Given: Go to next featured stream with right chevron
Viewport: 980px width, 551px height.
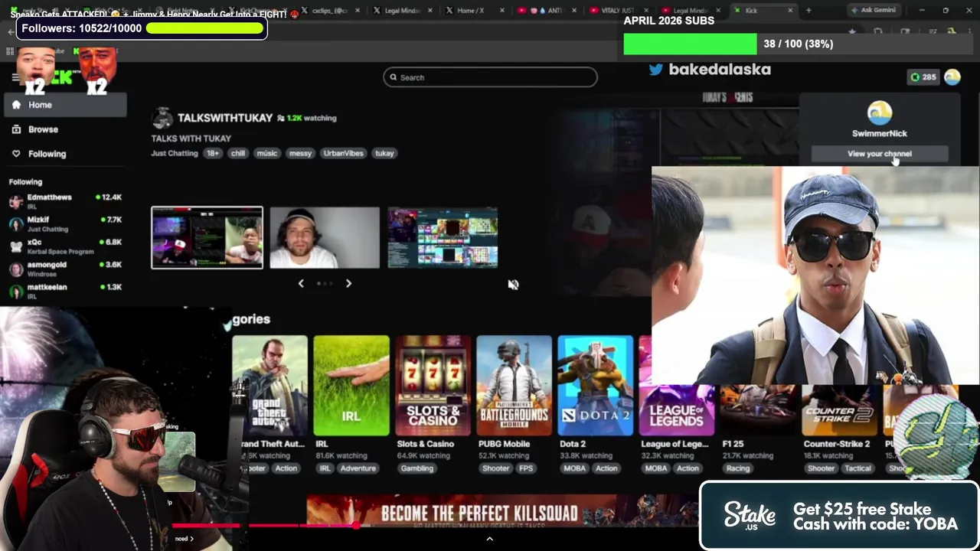Looking at the screenshot, I should click(348, 283).
